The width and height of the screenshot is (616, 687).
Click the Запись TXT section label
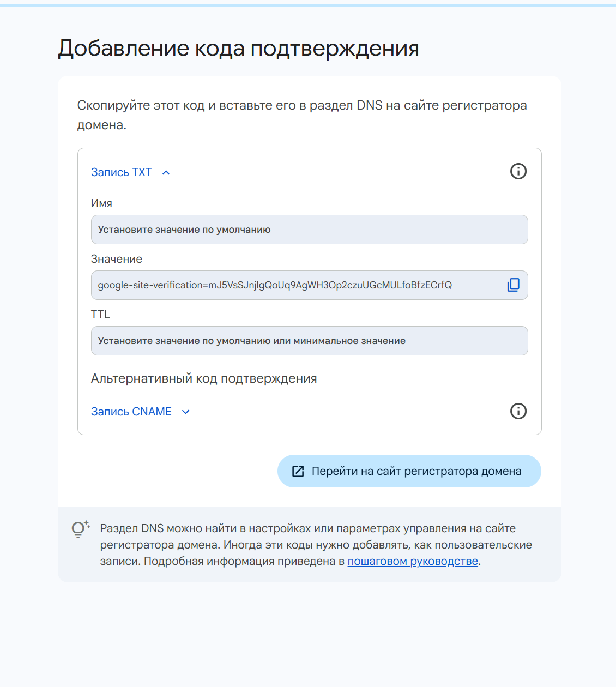click(121, 172)
